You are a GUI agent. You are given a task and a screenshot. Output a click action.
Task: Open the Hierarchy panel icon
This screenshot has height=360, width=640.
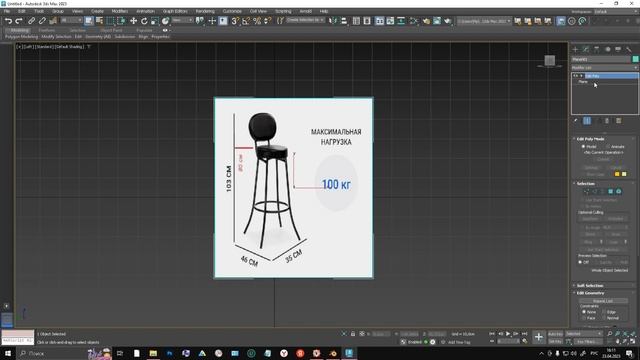click(597, 49)
